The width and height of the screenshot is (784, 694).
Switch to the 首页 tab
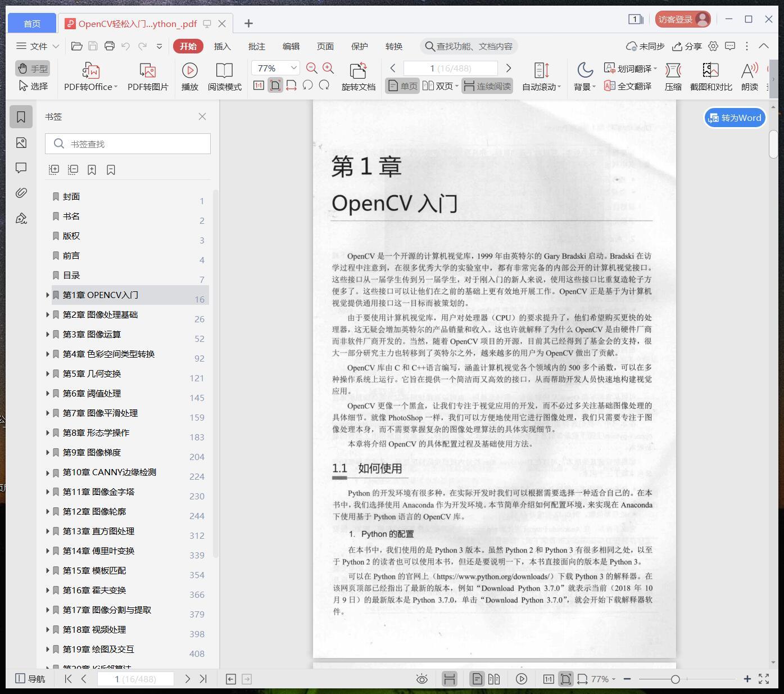(32, 23)
